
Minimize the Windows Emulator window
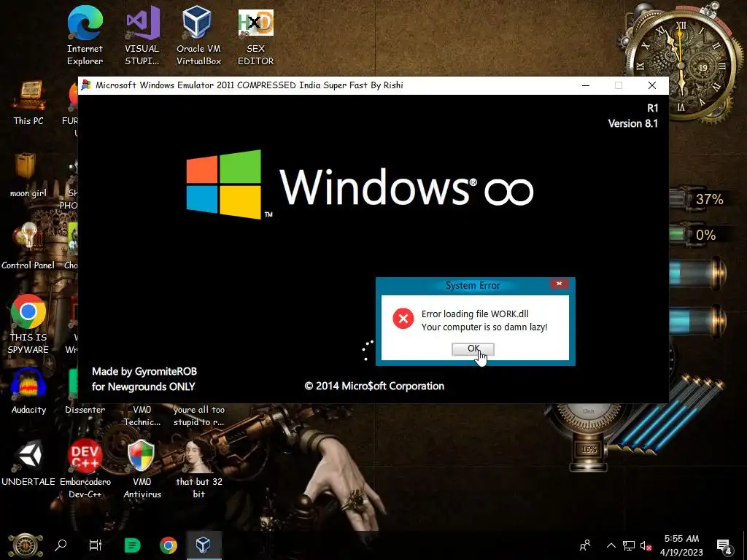pos(586,85)
